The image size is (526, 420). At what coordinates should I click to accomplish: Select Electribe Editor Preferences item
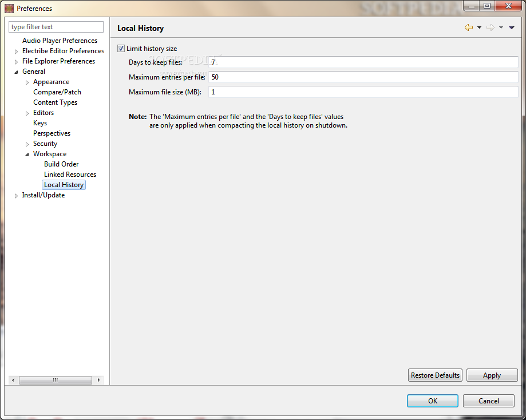click(63, 51)
